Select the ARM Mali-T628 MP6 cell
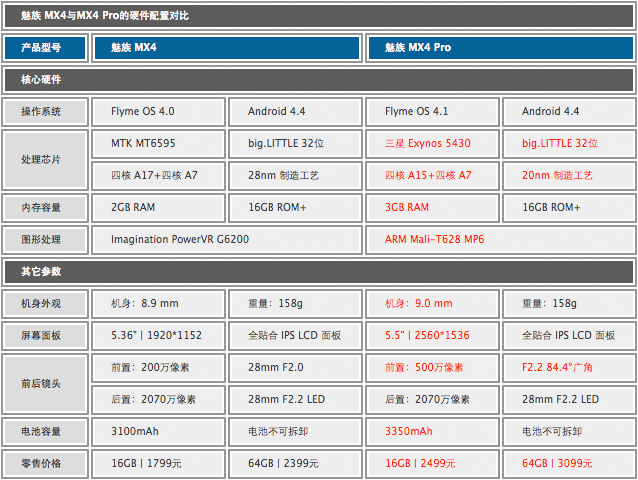This screenshot has width=638, height=480. pos(501,240)
